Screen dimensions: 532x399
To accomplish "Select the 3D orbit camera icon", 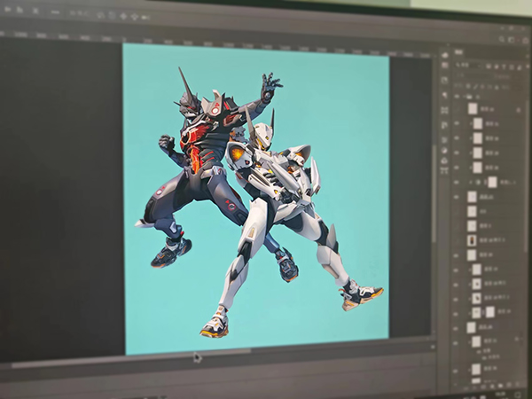I will 100,14.
